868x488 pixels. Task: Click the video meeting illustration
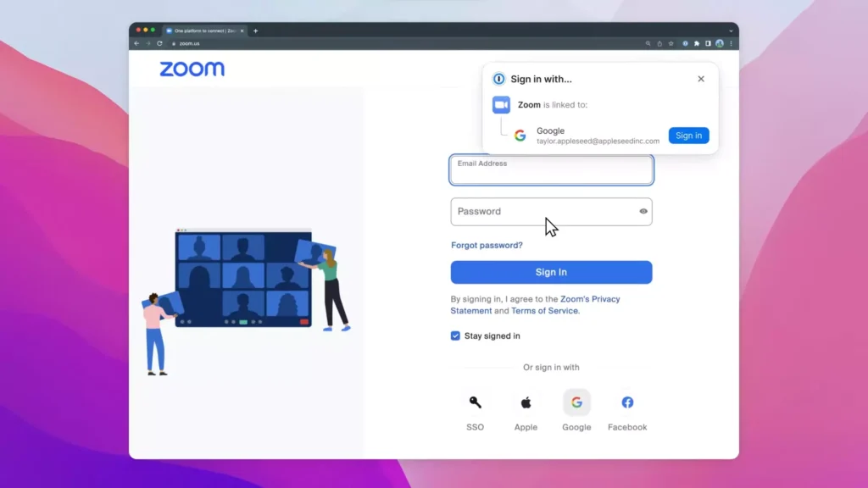[246, 302]
